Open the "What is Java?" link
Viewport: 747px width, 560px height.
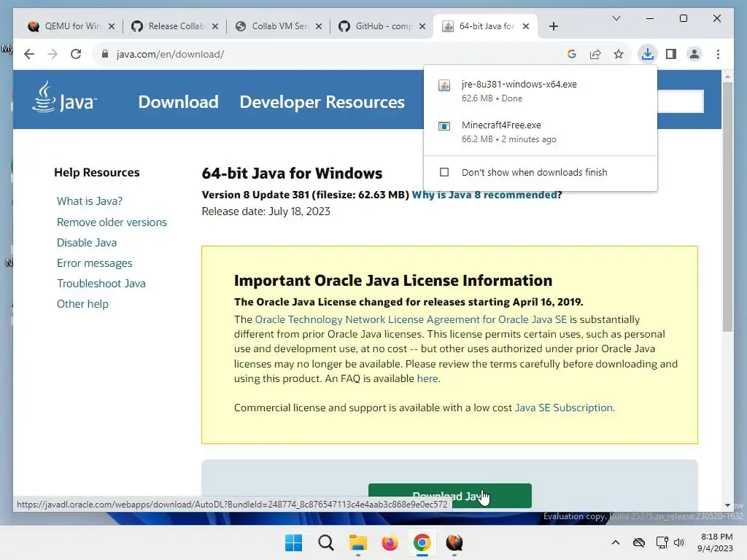(x=90, y=201)
